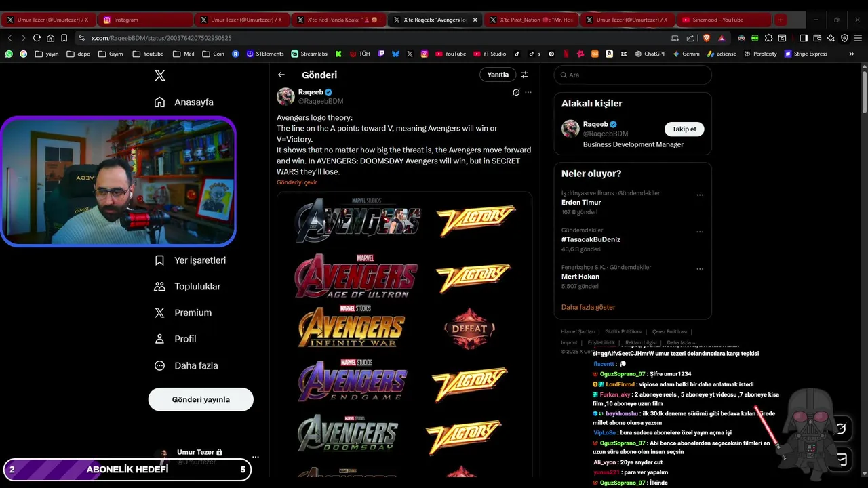Image resolution: width=868 pixels, height=488 pixels.
Task: Open the Brave Shields lion icon
Action: coord(705,38)
